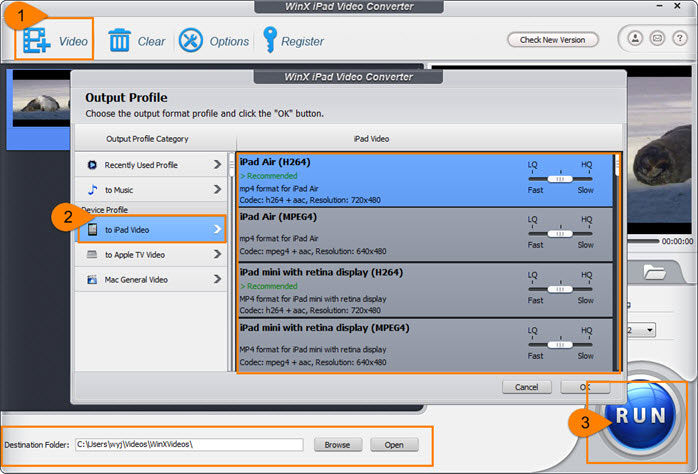Viewport: 698px width, 474px height.
Task: Click the seal preview image on right
Action: coord(660,149)
